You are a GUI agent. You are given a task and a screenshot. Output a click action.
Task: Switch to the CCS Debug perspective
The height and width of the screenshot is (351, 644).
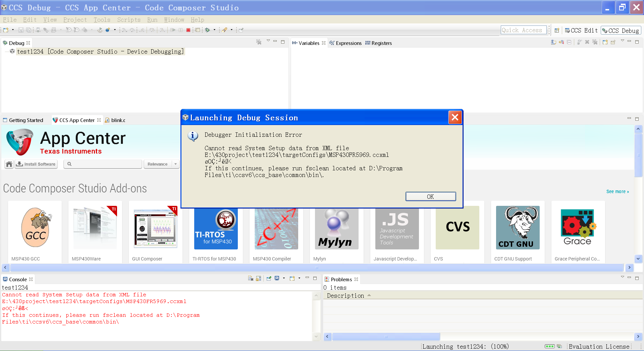coord(621,31)
